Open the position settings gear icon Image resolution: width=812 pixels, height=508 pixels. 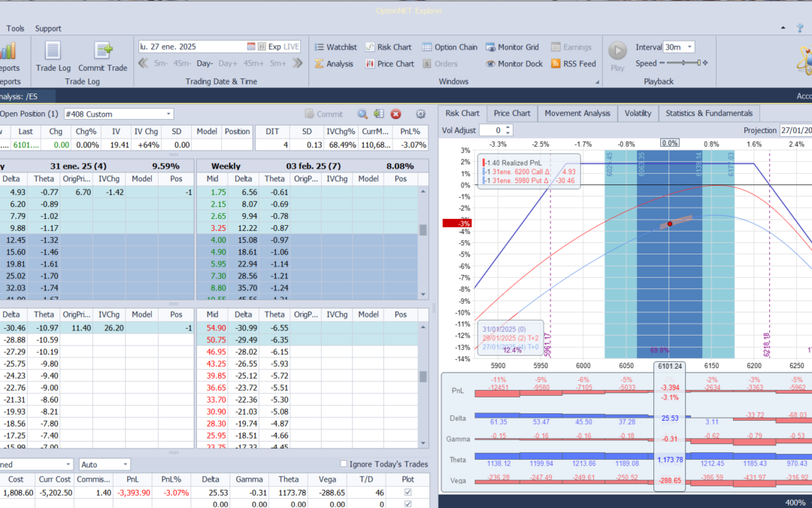coord(420,114)
